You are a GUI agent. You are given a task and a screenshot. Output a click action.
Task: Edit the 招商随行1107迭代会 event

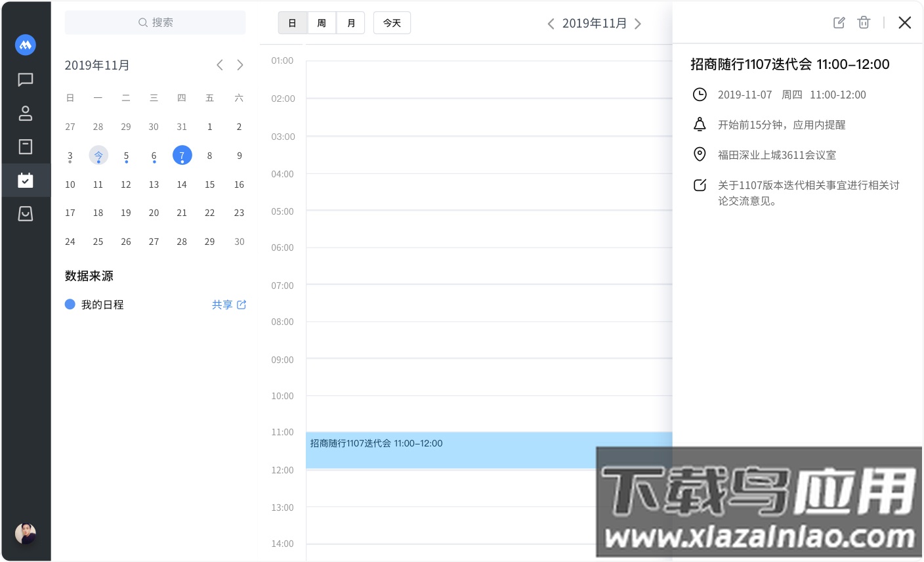(x=839, y=22)
